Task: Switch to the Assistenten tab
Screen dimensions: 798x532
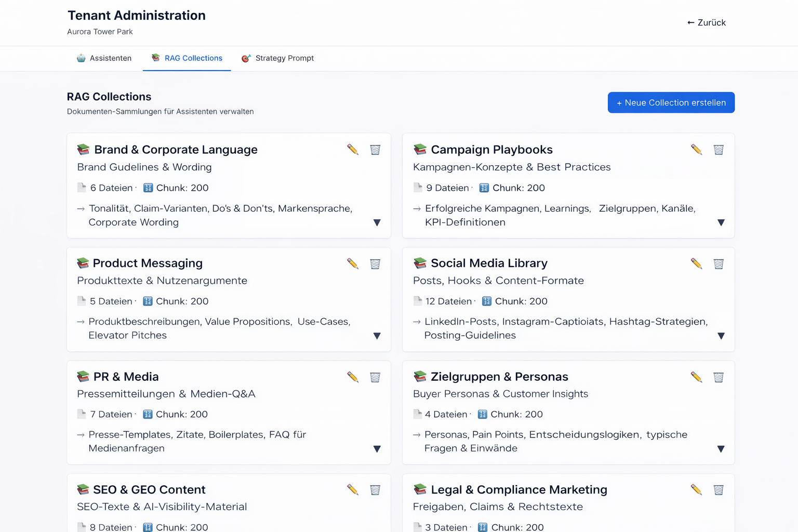Action: (x=104, y=58)
